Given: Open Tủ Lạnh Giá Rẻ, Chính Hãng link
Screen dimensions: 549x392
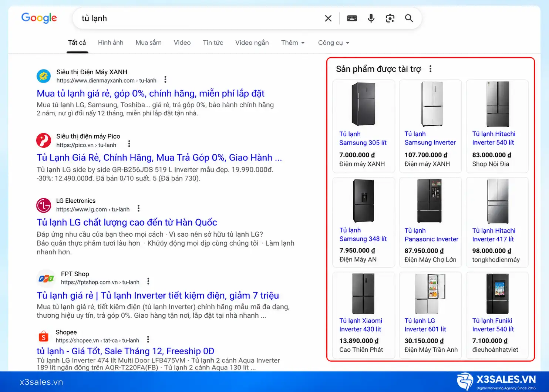Looking at the screenshot, I should (159, 158).
